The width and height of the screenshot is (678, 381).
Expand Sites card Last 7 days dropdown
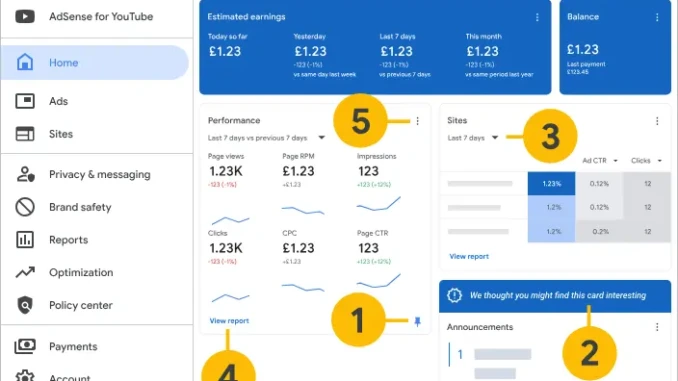tap(473, 138)
